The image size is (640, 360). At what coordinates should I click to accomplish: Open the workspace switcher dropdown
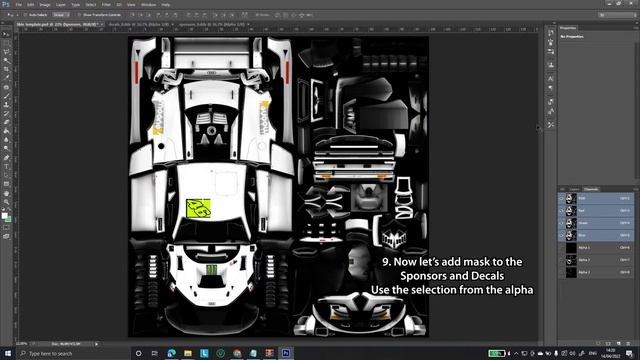pyautogui.click(x=618, y=15)
